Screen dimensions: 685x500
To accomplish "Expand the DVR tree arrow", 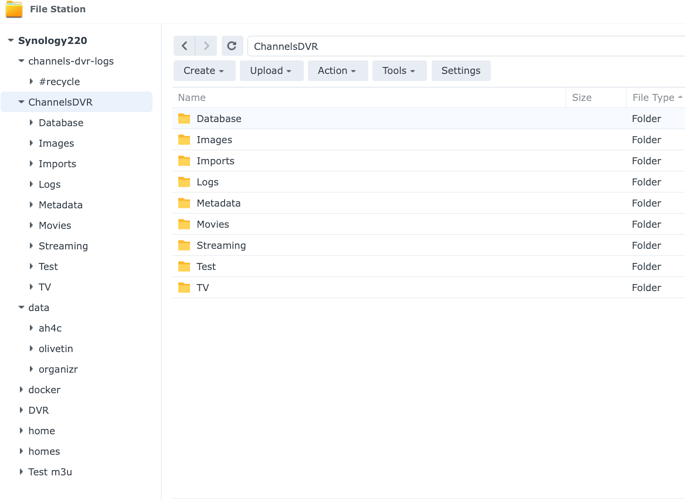I will [21, 410].
